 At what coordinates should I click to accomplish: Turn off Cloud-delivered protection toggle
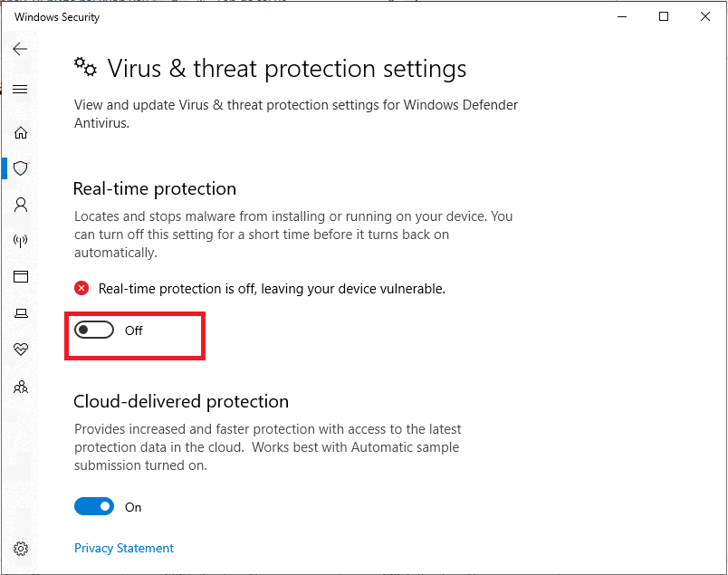(94, 506)
